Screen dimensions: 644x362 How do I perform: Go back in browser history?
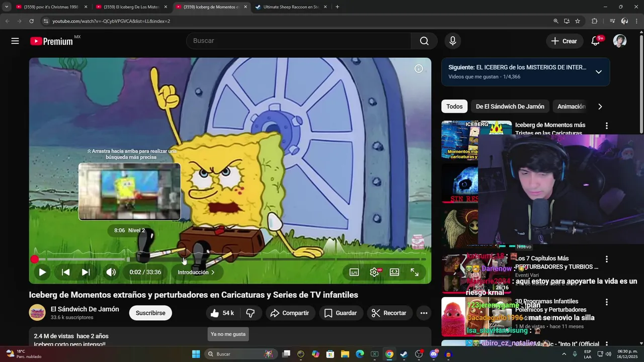7,21
